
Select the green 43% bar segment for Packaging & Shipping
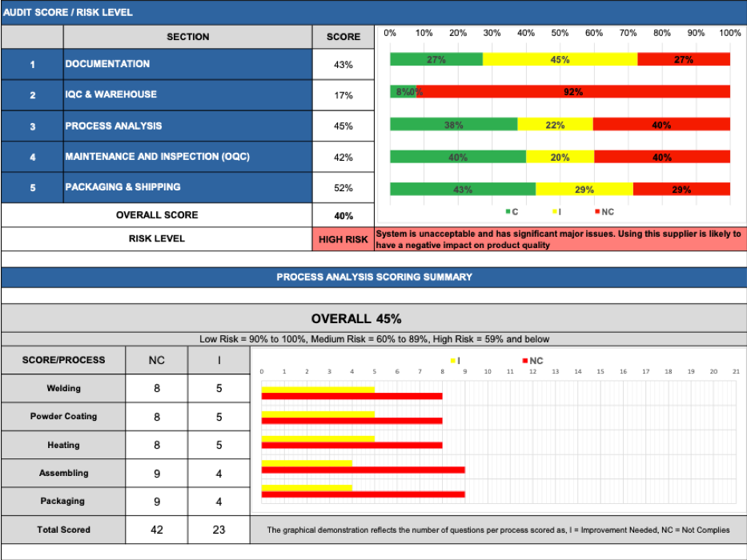point(460,187)
